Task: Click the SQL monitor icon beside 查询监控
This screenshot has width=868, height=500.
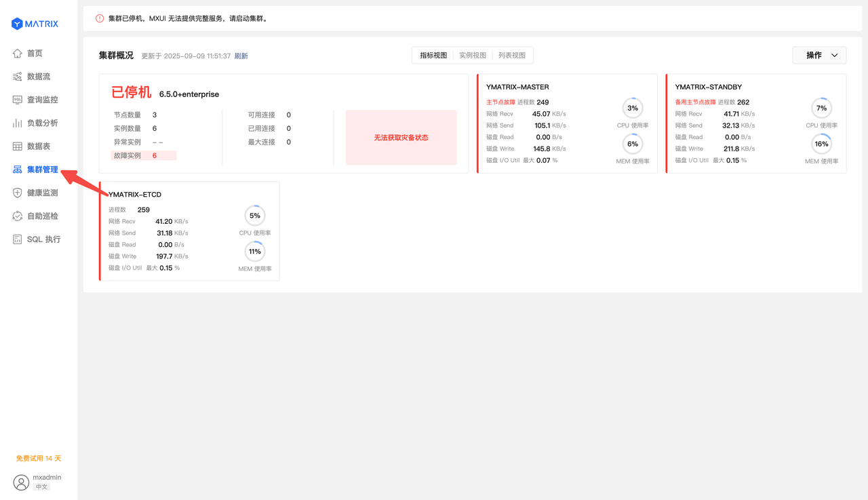Action: pos(18,100)
